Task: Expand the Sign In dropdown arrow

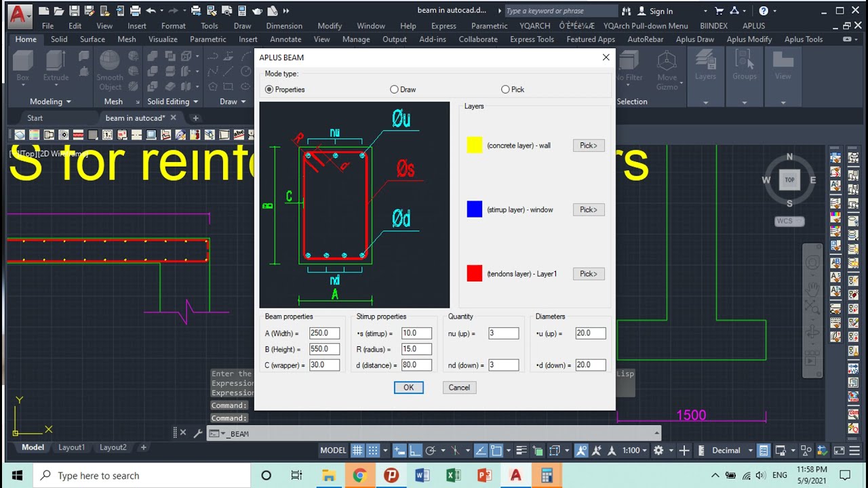Action: point(705,11)
